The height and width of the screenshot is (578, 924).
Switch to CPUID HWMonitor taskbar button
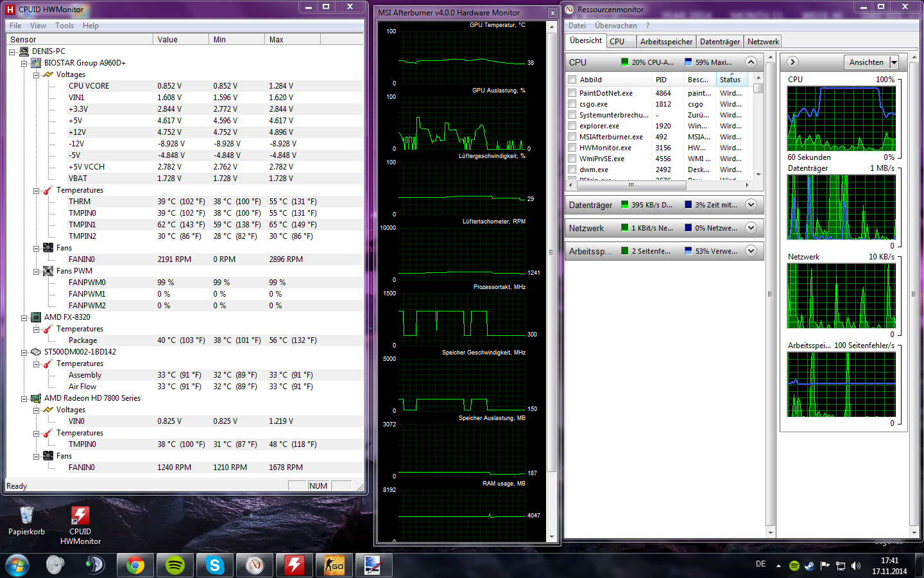tap(295, 565)
